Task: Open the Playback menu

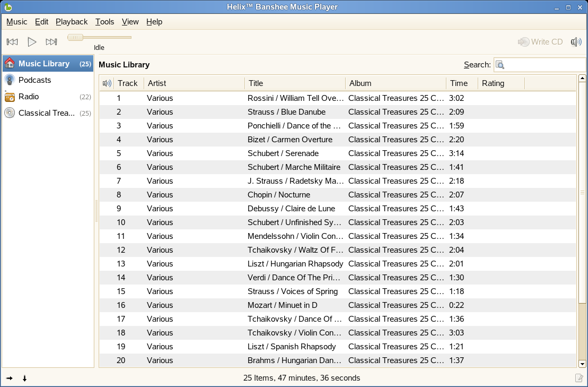Action: click(x=72, y=22)
